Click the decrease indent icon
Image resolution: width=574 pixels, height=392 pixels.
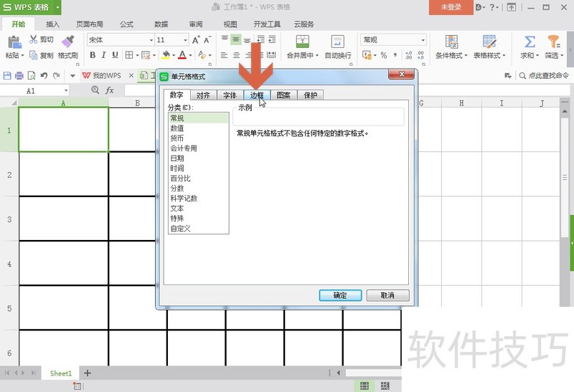(260, 39)
